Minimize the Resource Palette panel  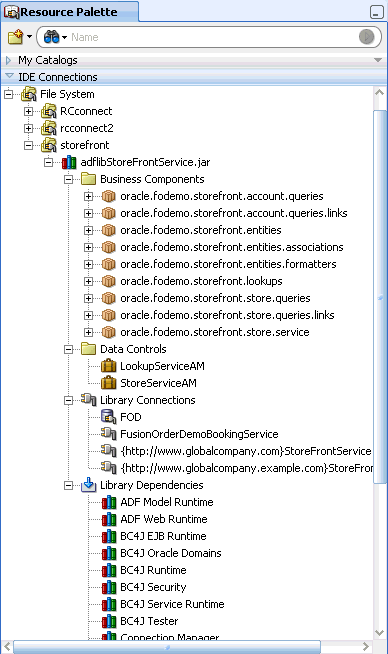pos(377,12)
